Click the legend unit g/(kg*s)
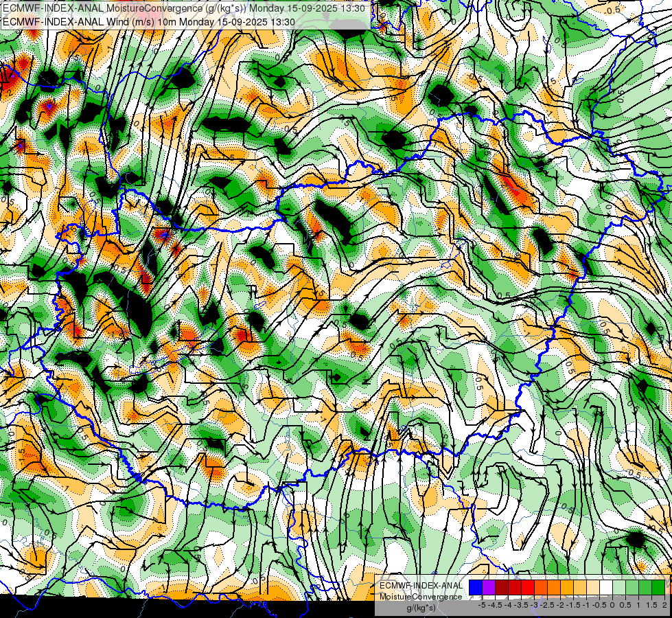Image resolution: width=672 pixels, height=618 pixels. click(421, 608)
